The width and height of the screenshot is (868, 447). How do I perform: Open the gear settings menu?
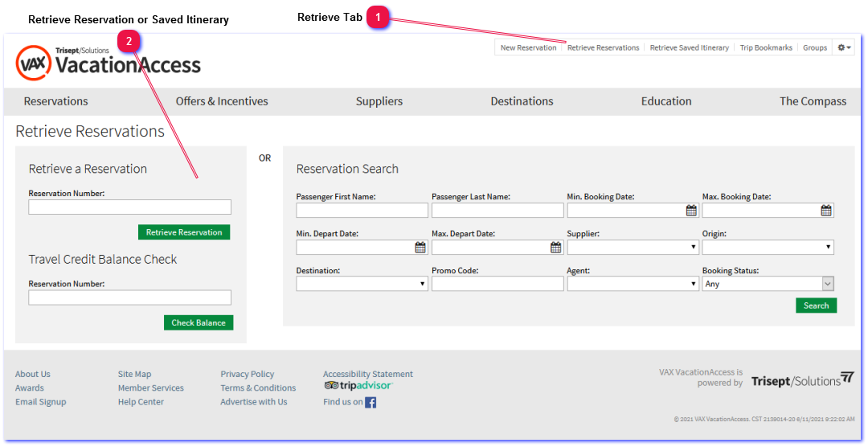844,47
